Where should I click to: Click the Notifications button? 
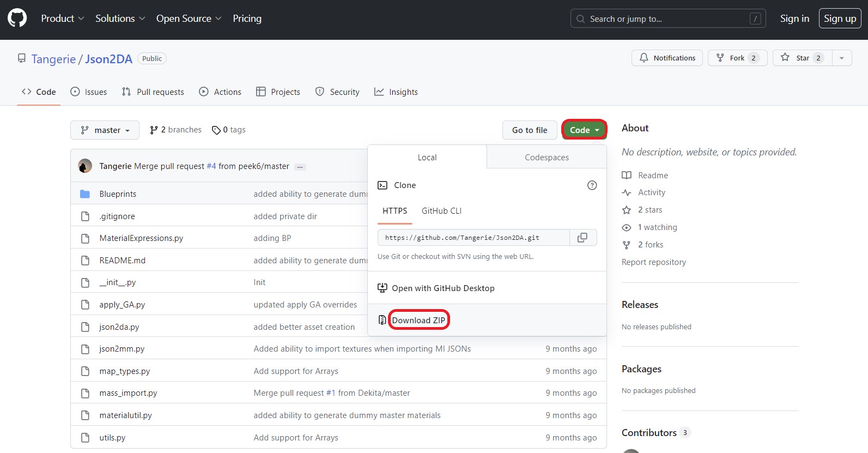tap(667, 58)
